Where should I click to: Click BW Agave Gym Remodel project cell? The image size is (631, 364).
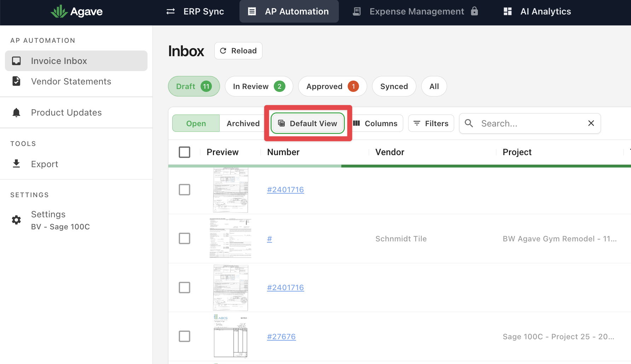pyautogui.click(x=560, y=239)
